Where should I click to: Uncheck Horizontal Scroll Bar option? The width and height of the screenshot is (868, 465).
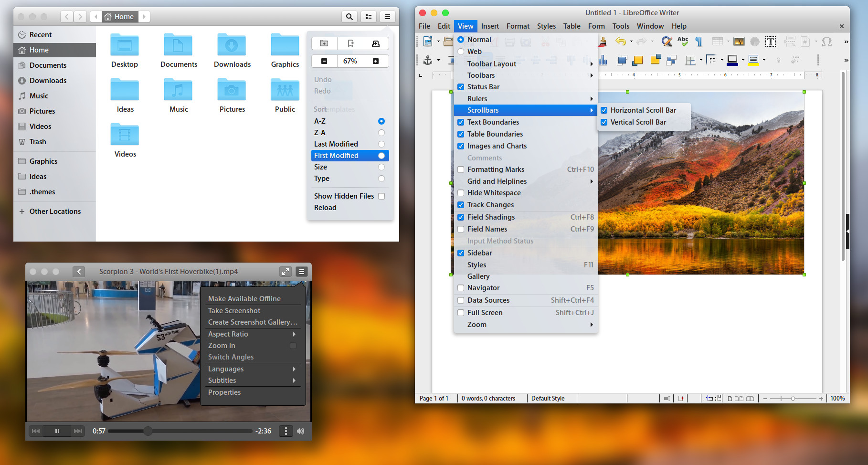coord(604,110)
